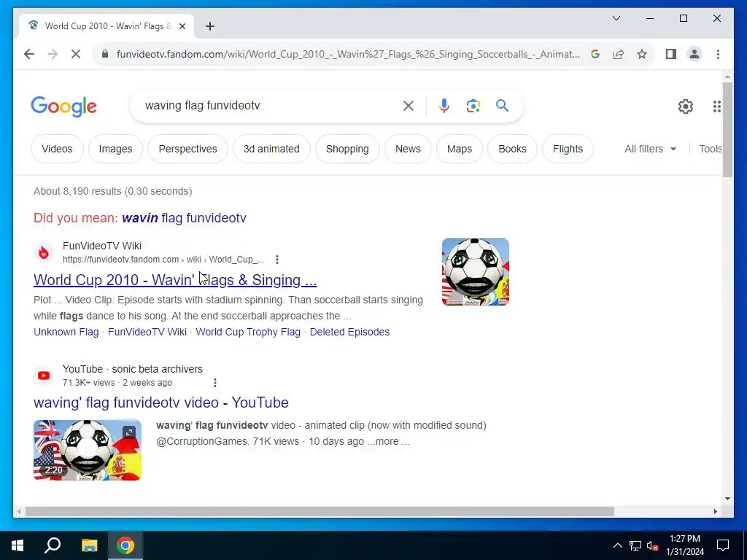
Task: Open network status tray icon
Action: tap(635, 545)
